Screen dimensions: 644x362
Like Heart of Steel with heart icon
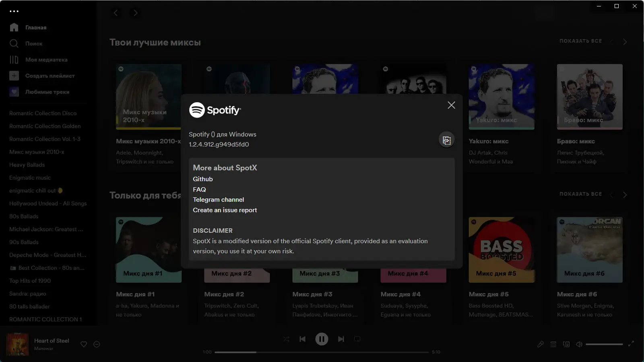(84, 344)
